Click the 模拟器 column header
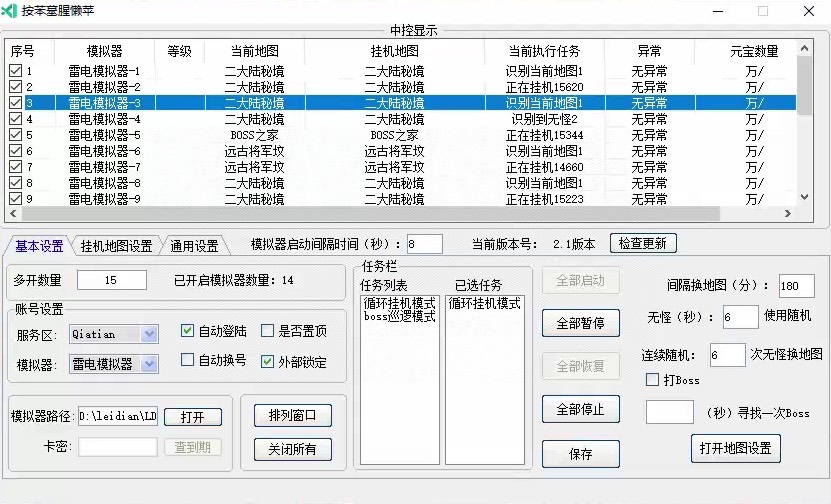The image size is (831, 504). 104,51
